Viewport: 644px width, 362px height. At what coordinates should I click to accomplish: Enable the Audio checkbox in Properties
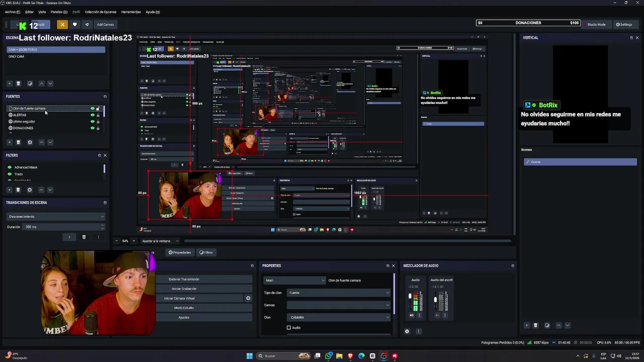click(289, 328)
